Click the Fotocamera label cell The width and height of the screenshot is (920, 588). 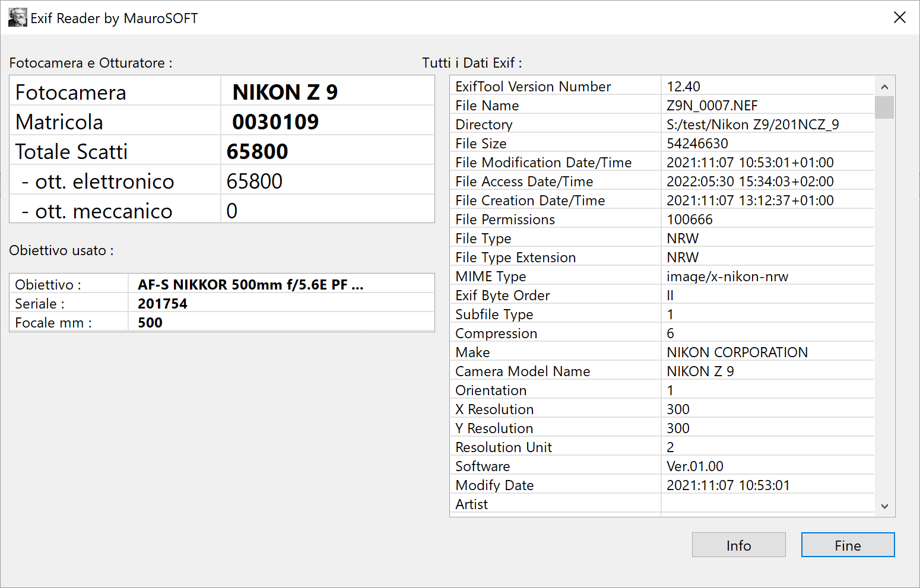(116, 91)
